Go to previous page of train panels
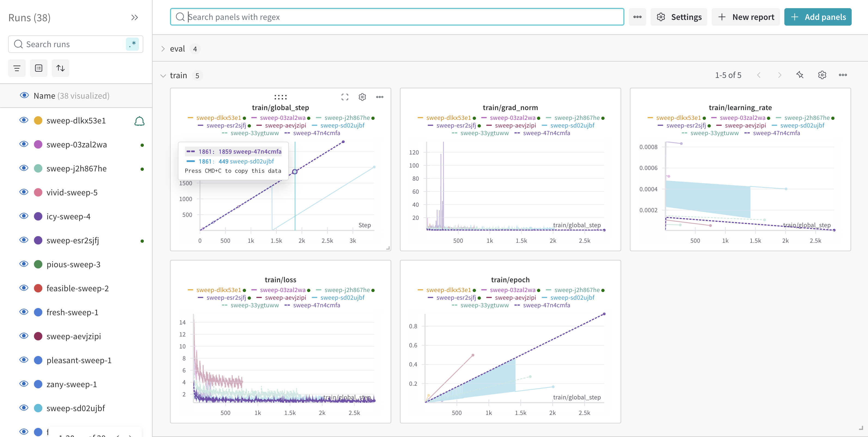This screenshot has height=437, width=868. click(759, 75)
